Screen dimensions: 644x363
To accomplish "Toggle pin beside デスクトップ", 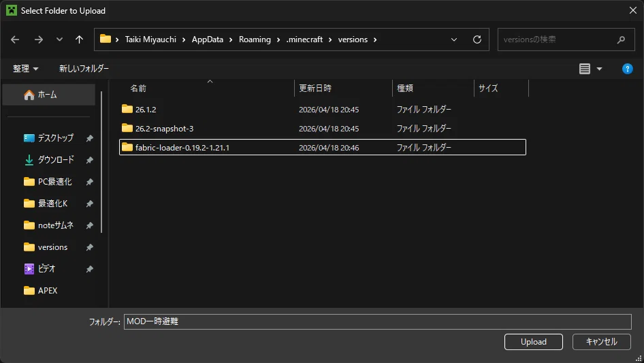I will point(90,138).
